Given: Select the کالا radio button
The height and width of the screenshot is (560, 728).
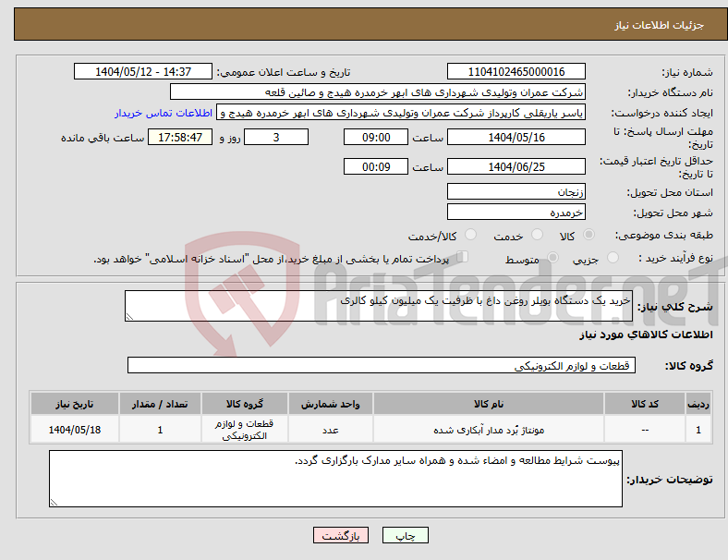Looking at the screenshot, I should 588,235.
